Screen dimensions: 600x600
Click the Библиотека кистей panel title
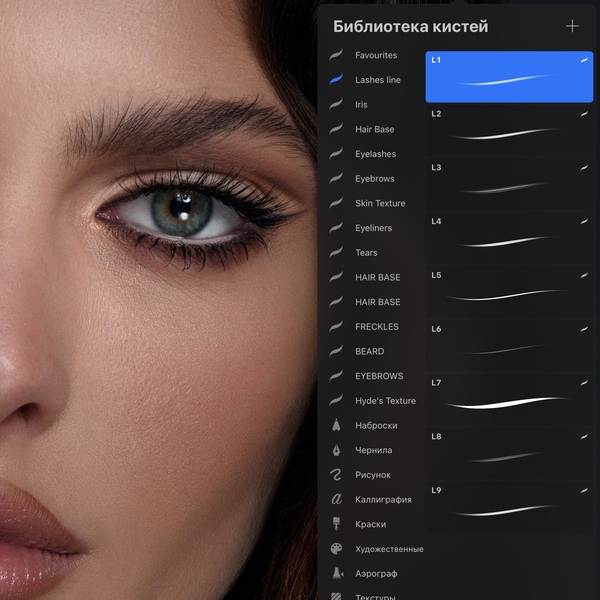[411, 26]
